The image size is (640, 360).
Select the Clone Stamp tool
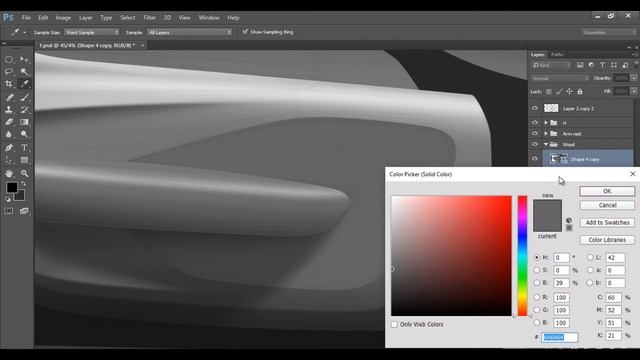(9, 109)
